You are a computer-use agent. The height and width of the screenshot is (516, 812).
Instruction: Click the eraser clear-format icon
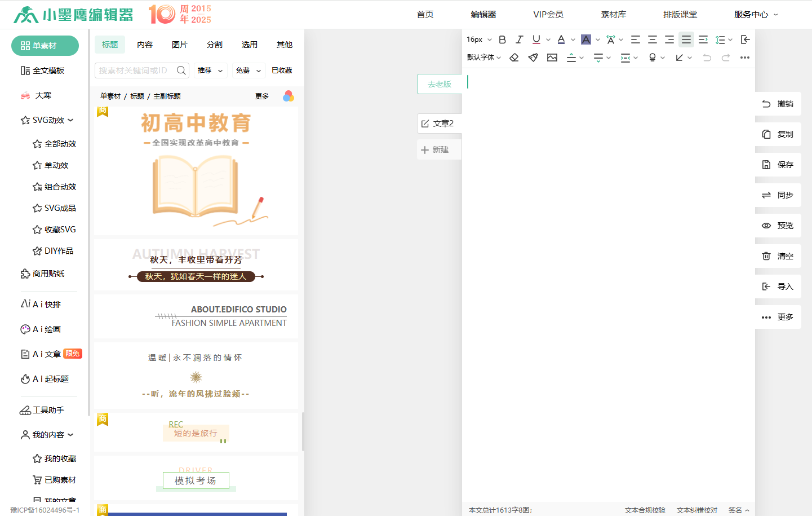(513, 57)
